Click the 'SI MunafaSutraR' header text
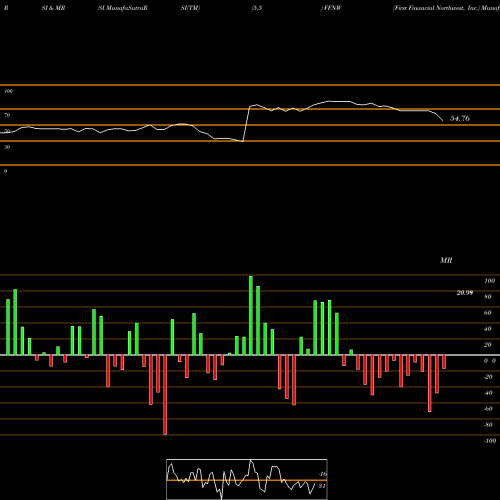500x500 pixels. [123, 8]
